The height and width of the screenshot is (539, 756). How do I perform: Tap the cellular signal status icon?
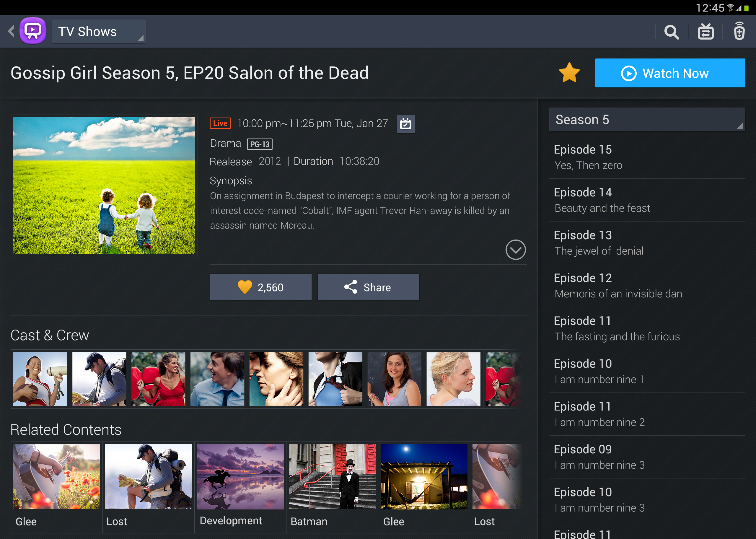coord(738,8)
